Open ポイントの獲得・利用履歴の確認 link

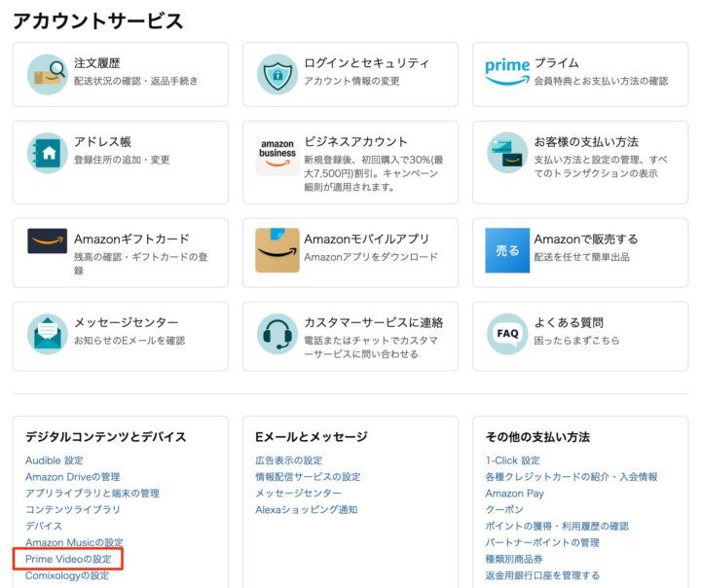[557, 526]
